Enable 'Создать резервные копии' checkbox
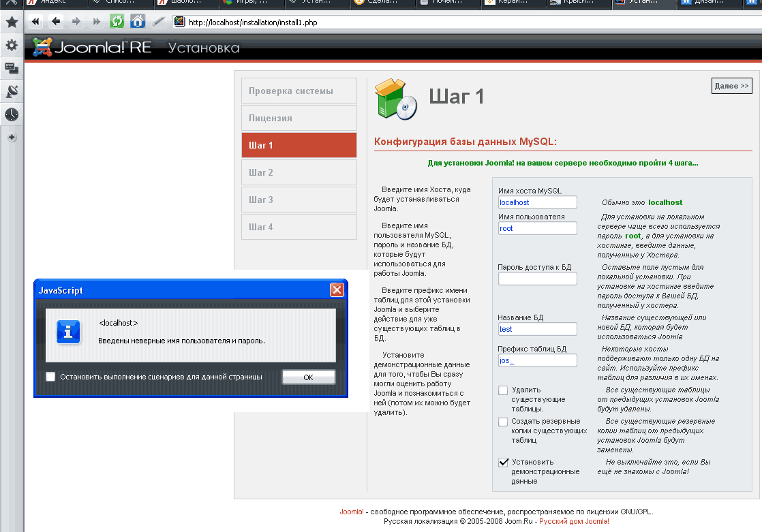 (503, 422)
